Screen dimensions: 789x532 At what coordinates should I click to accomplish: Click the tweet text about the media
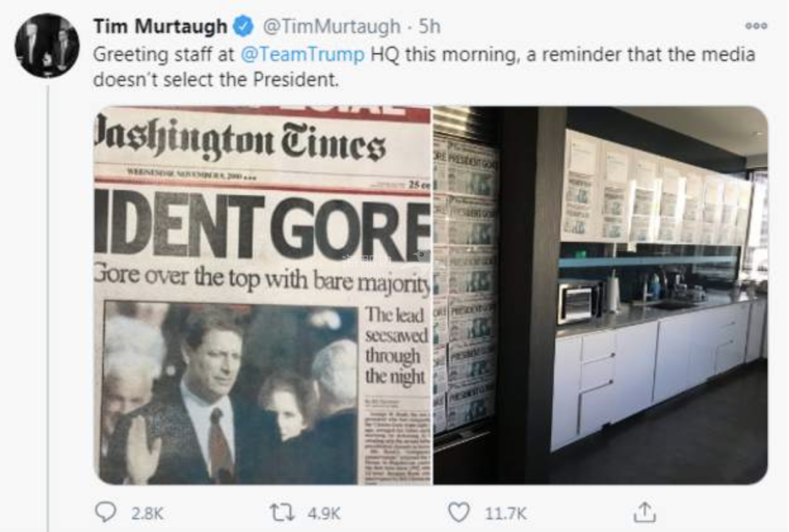pos(424,66)
